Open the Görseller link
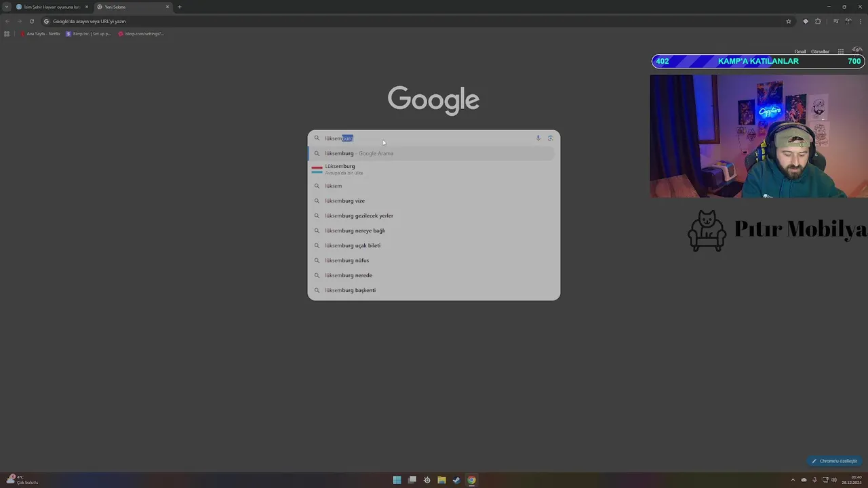 pos(820,52)
